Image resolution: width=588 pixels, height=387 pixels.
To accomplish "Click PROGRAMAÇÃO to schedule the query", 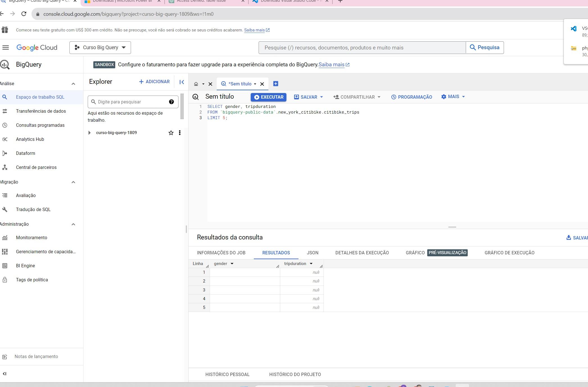I will (411, 97).
